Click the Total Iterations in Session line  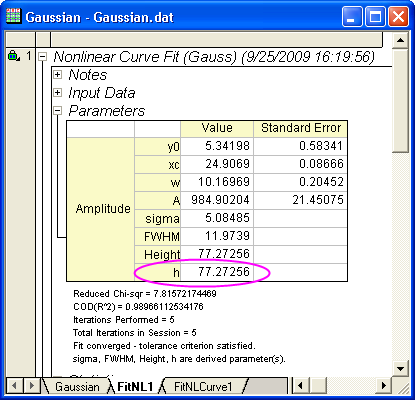click(x=135, y=333)
